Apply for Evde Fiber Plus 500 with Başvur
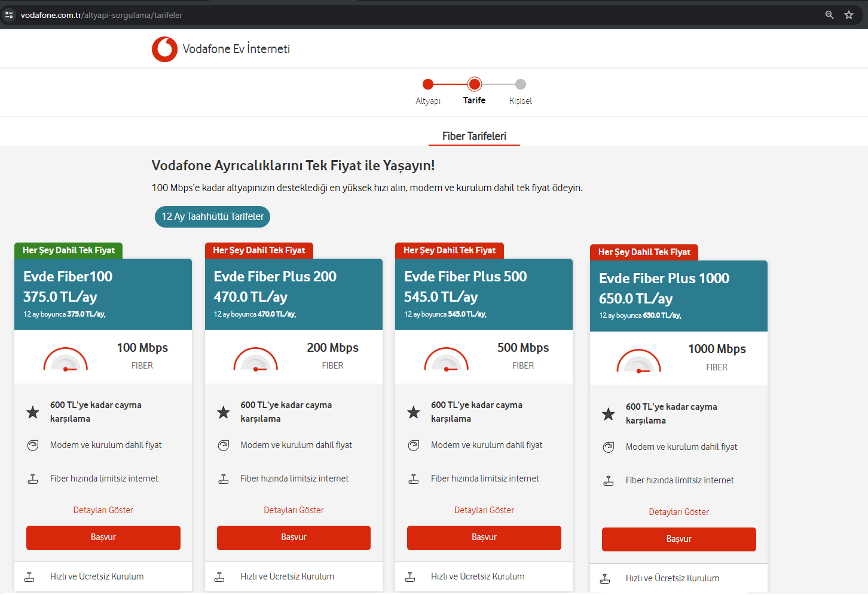The width and height of the screenshot is (868, 595). pyautogui.click(x=484, y=538)
